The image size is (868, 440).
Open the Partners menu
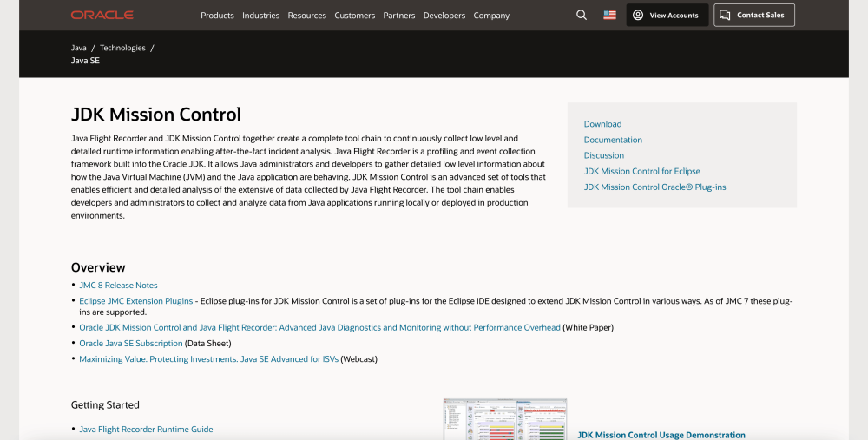398,16
